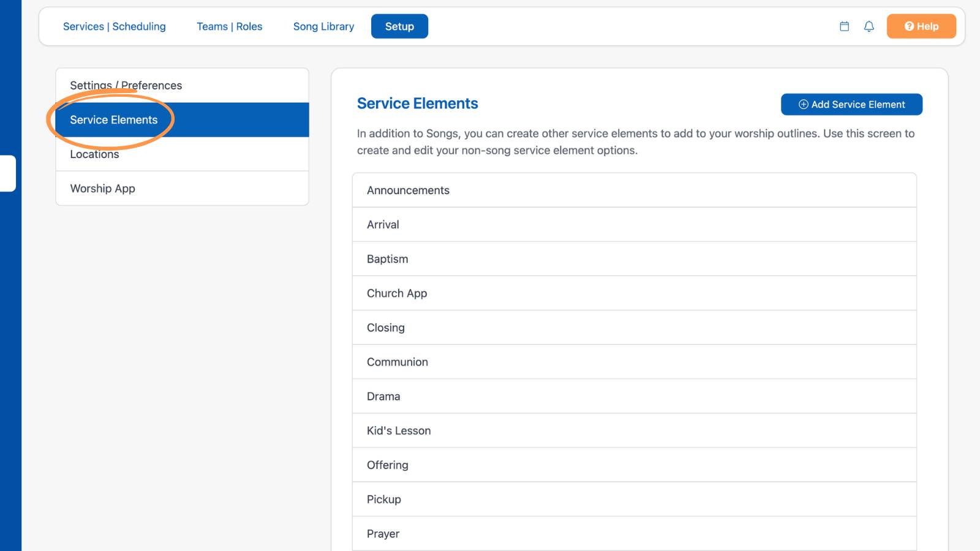Viewport: 980px width, 551px height.
Task: Click the white handle on left blue bar
Action: [x=8, y=173]
